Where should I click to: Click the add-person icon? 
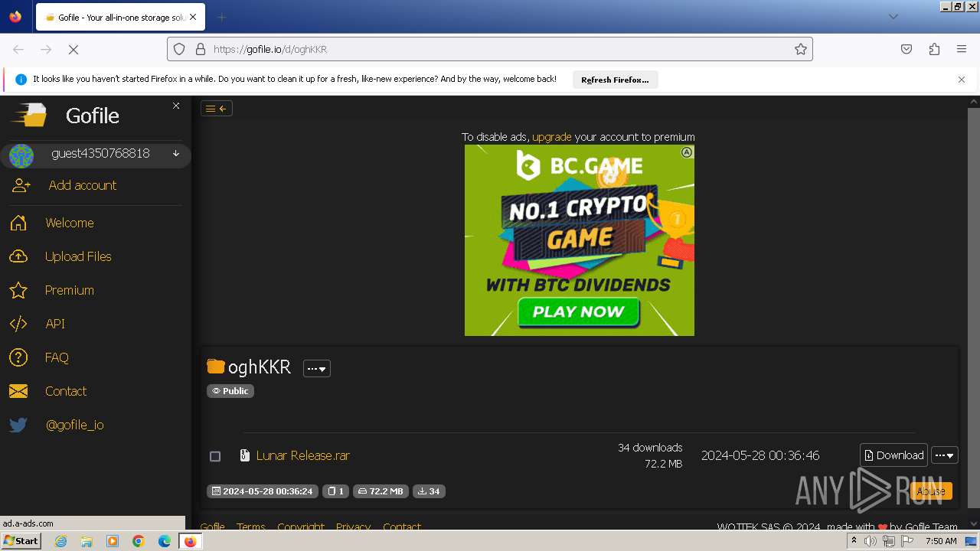point(21,185)
